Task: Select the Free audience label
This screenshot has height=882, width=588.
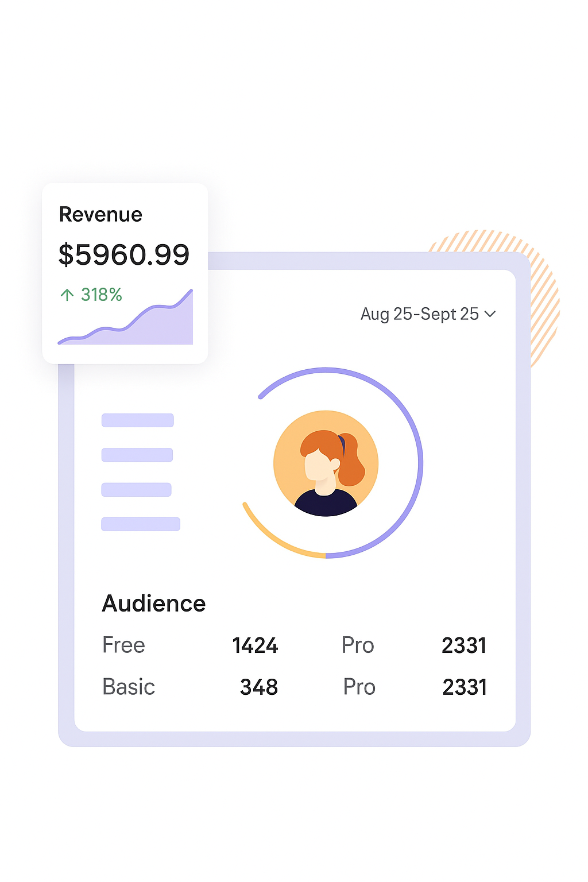Action: [x=123, y=645]
